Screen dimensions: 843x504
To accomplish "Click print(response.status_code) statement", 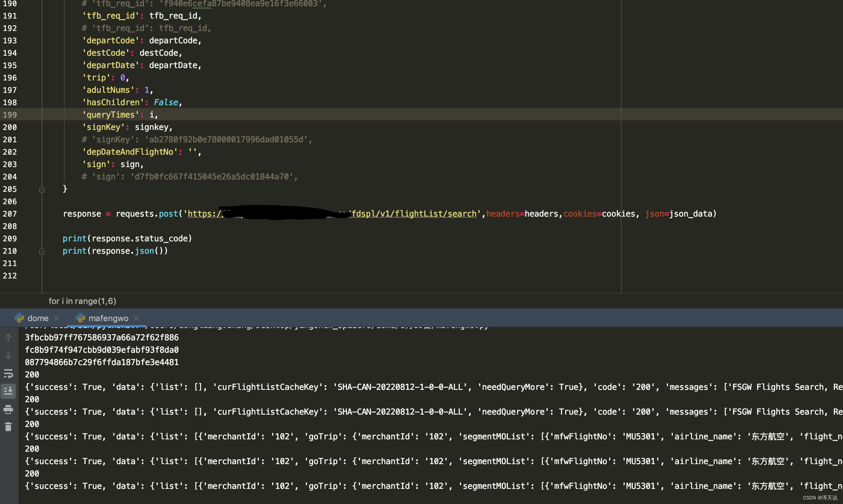I will [x=127, y=239].
